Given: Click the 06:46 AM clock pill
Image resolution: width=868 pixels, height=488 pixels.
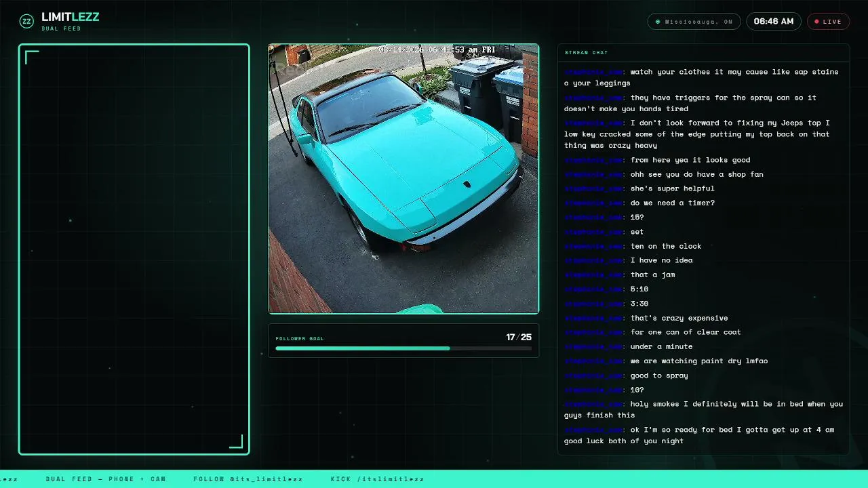Looking at the screenshot, I should click(774, 22).
